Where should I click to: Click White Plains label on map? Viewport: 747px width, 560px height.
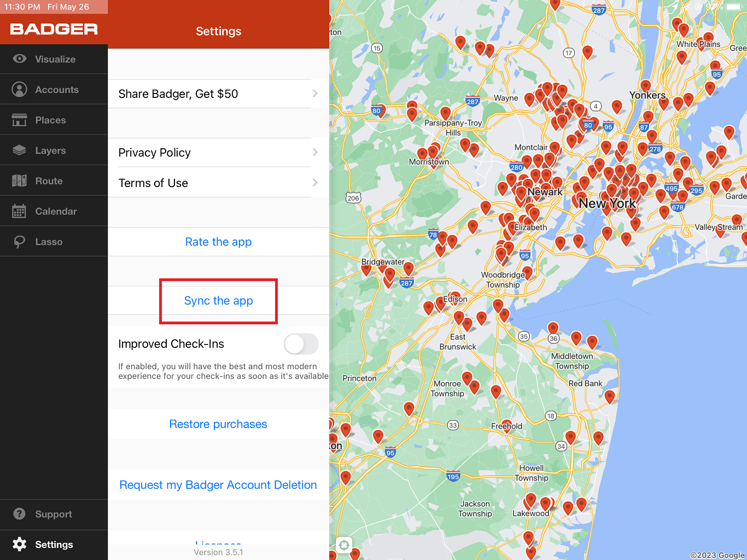coord(698,44)
